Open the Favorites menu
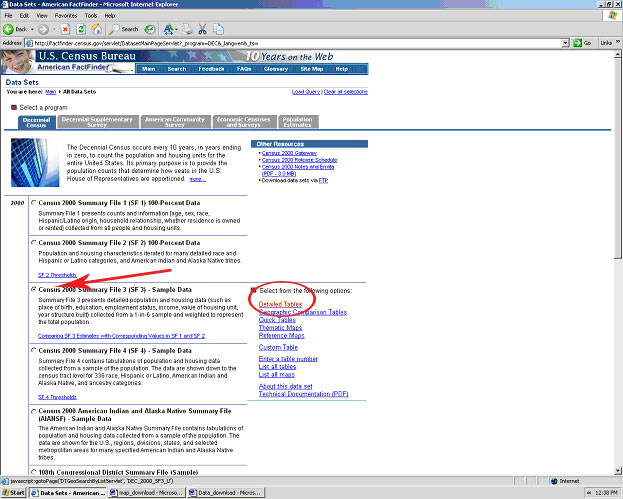This screenshot has height=499, width=623. pos(66,16)
